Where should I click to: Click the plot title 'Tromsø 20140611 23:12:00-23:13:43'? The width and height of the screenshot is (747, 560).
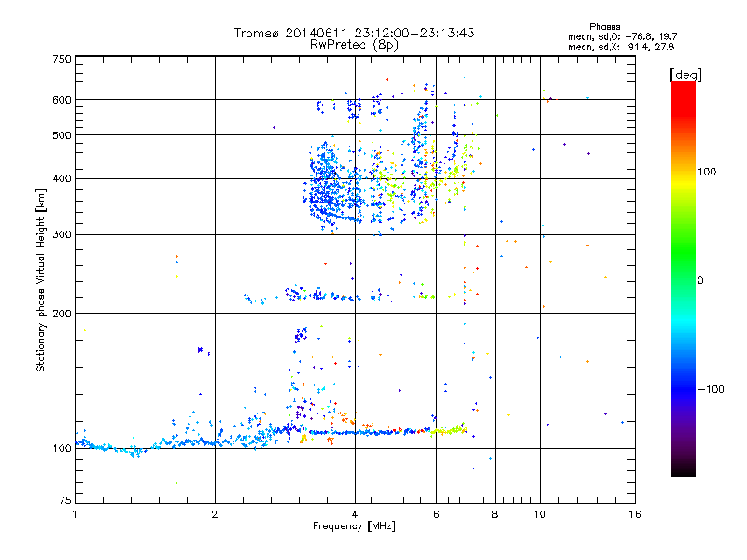click(x=354, y=33)
